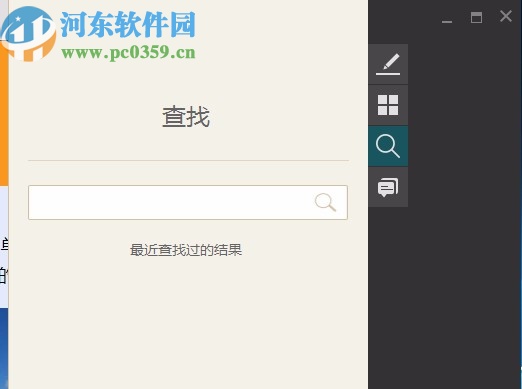Click the 最近查找过的结果 label
Screen dimensions: 522x389
pyautogui.click(x=186, y=250)
